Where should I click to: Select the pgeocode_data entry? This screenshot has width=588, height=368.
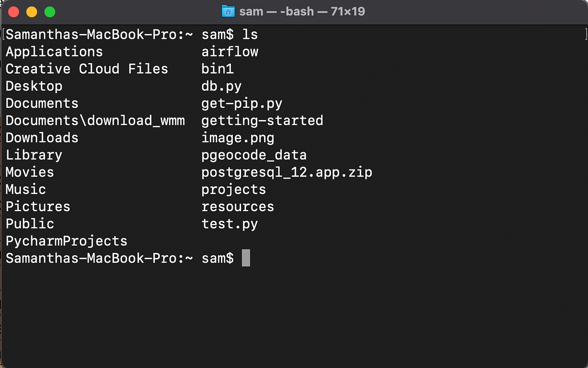point(254,155)
